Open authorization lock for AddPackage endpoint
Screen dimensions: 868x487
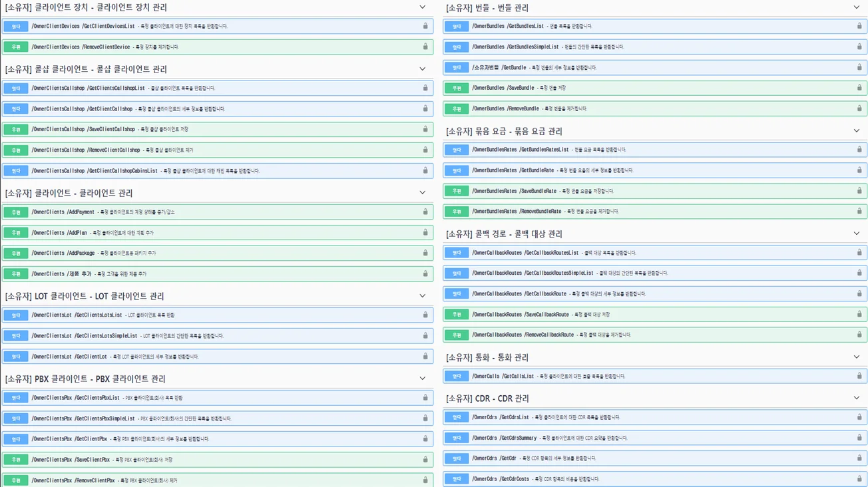[x=425, y=253]
